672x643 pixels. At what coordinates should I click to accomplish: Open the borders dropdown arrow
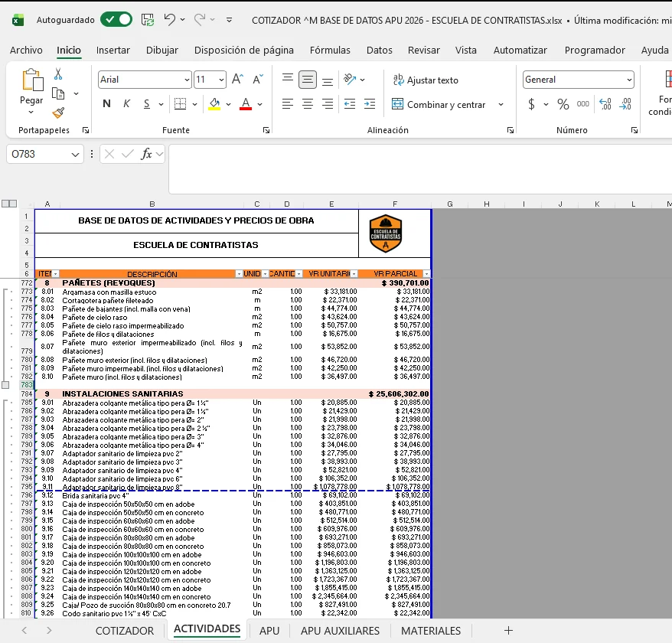[194, 104]
